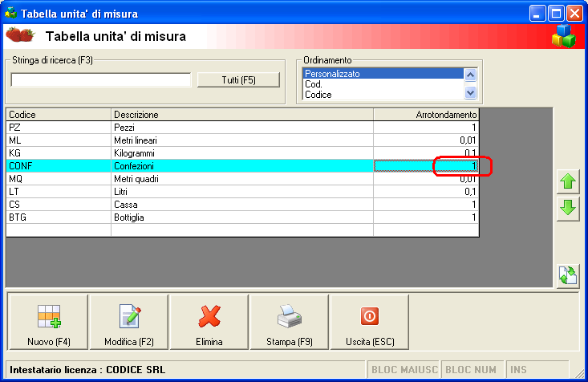Click the strawberries icon in header
588x382 pixels.
click(20, 35)
